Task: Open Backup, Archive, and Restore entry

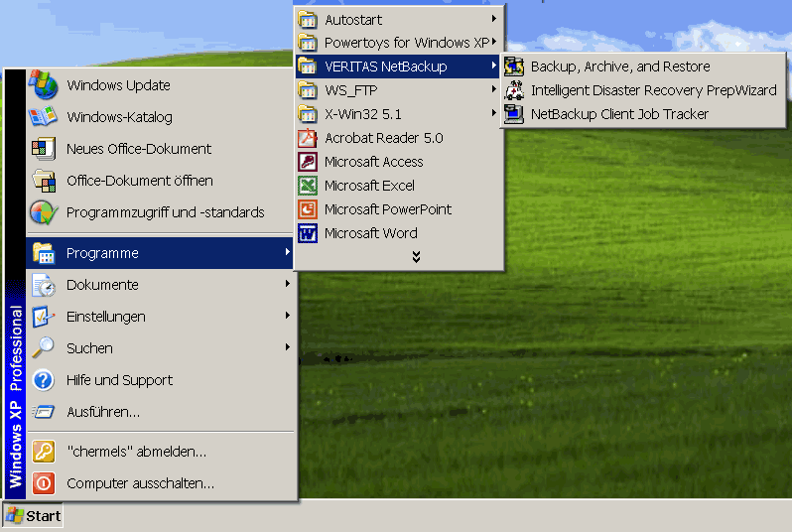Action: point(643,66)
